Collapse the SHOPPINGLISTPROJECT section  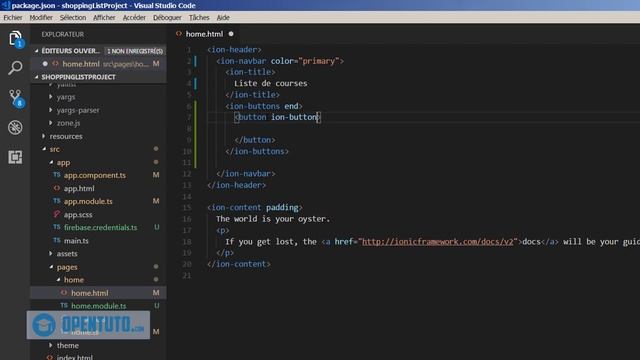click(37, 77)
